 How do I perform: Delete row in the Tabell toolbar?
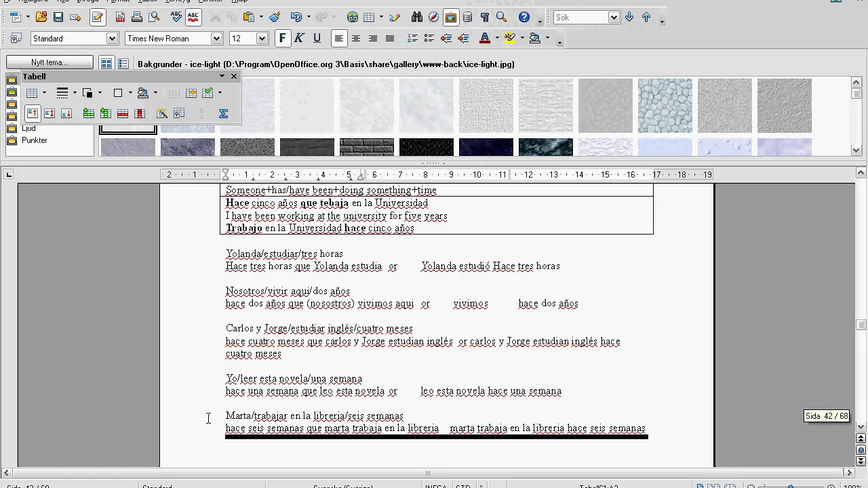(x=123, y=113)
